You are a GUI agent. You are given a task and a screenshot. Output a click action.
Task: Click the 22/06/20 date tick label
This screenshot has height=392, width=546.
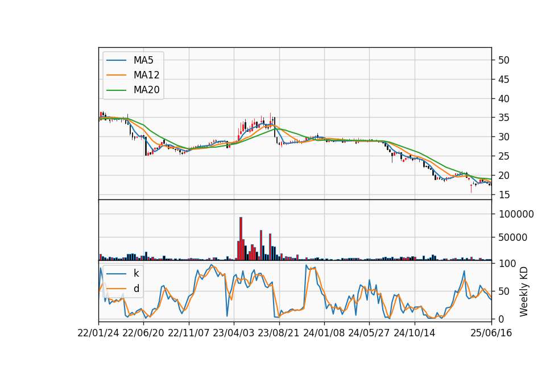[x=143, y=333]
